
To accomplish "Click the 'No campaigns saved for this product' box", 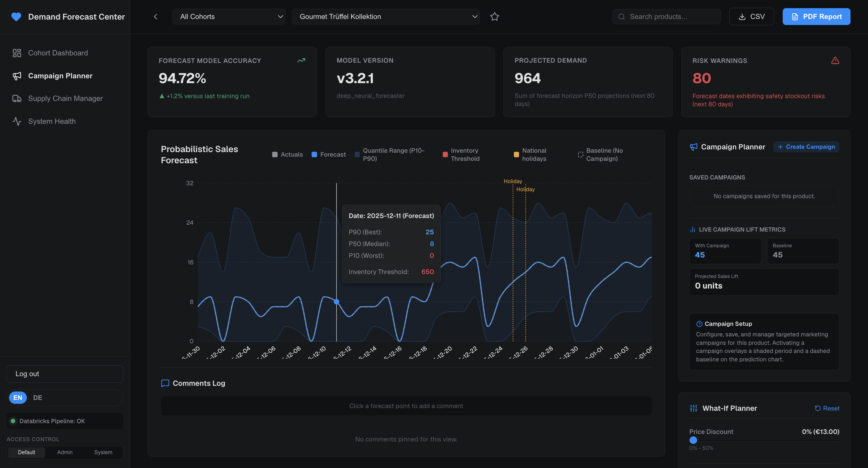I will pos(764,196).
